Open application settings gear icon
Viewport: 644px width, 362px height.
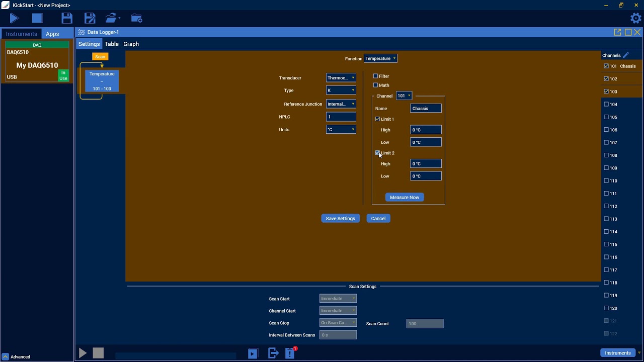point(636,18)
